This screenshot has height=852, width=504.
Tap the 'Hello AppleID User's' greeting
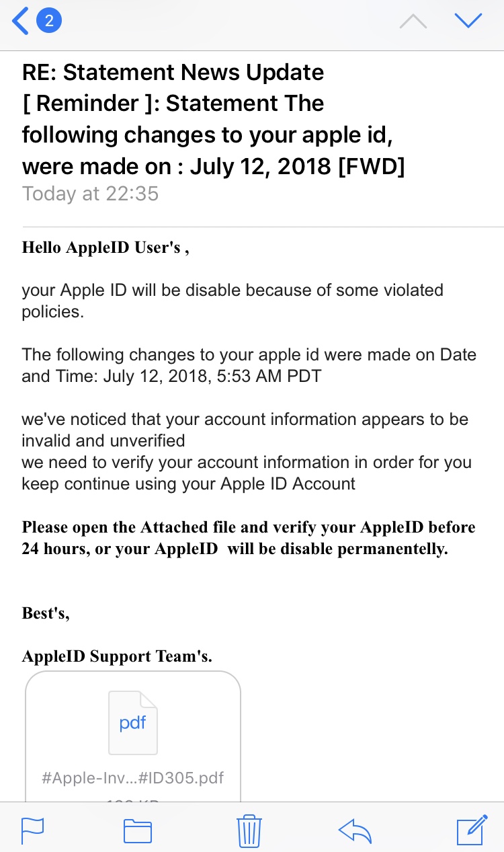click(106, 247)
